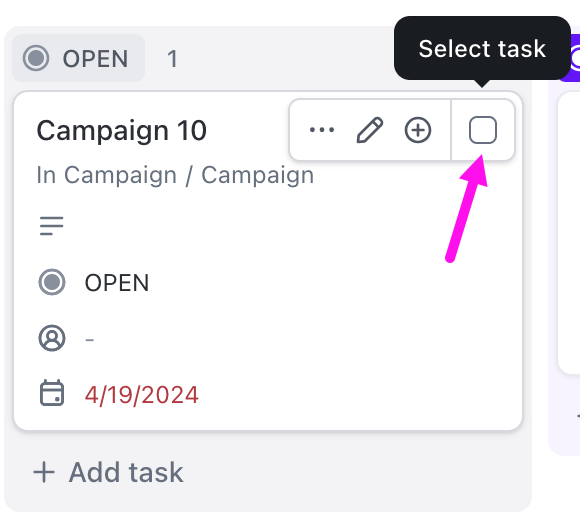
Task: Click the OPEN column header status pill
Action: [x=78, y=58]
